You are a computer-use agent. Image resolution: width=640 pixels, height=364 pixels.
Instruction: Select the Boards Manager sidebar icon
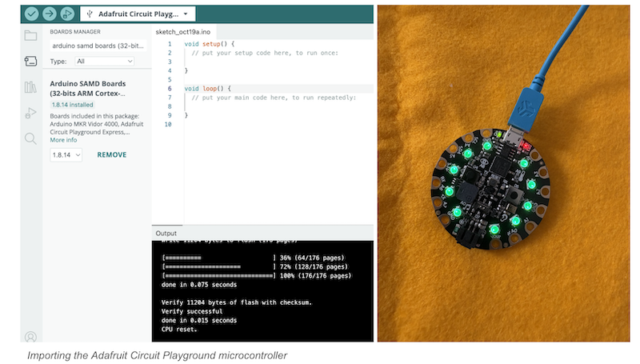(30, 61)
